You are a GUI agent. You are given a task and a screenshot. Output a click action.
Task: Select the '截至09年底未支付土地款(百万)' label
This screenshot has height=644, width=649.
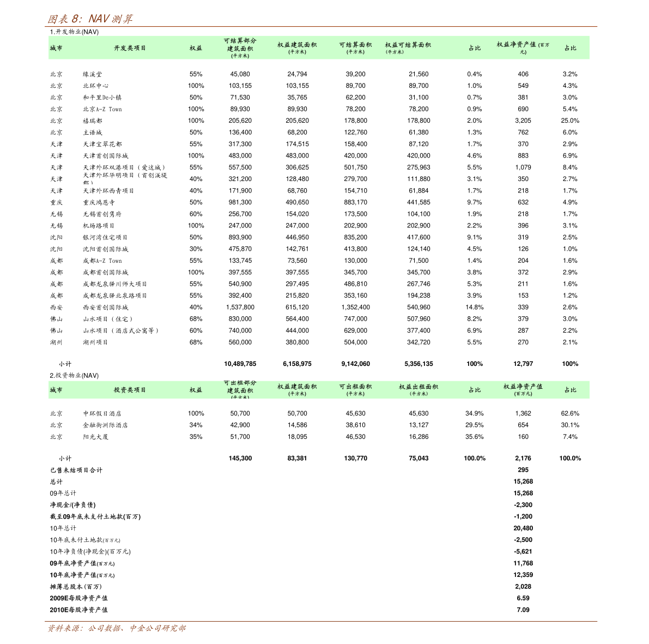(95, 516)
